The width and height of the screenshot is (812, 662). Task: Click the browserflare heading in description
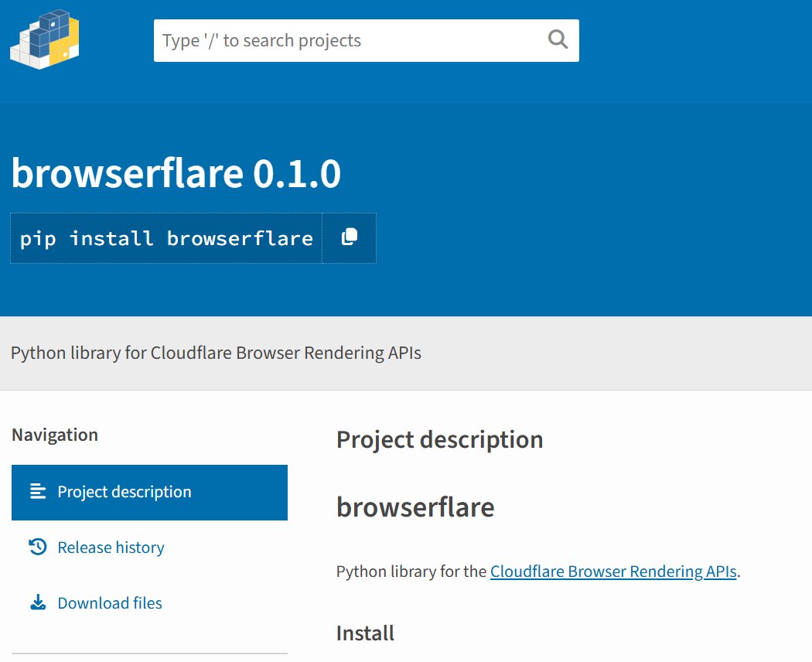click(415, 507)
